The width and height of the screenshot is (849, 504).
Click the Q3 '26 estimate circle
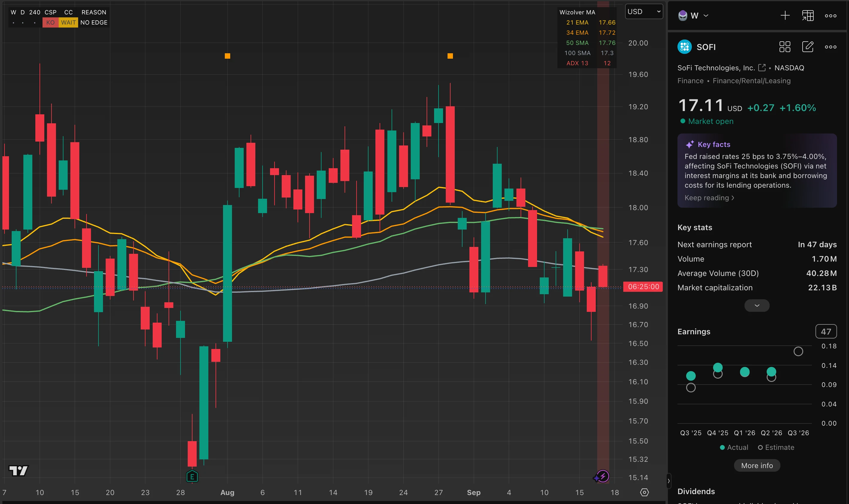(798, 351)
